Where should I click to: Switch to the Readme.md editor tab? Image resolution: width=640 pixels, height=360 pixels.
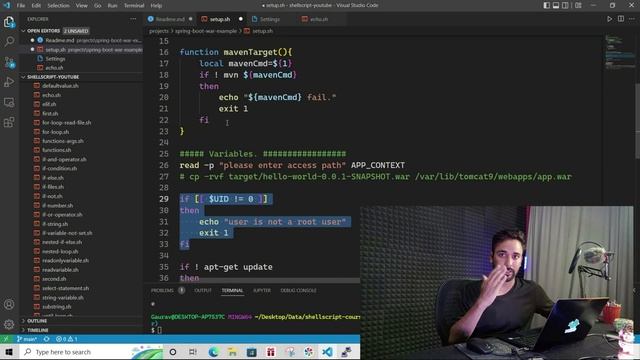click(170, 19)
